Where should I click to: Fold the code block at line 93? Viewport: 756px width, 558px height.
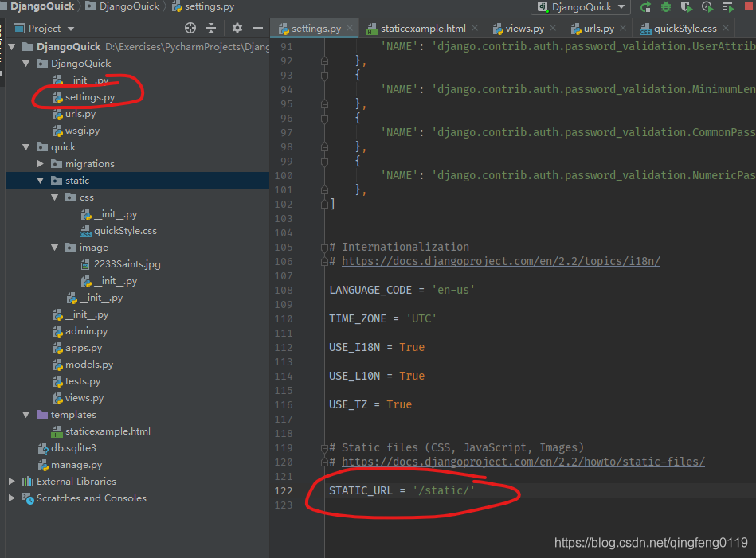[x=324, y=76]
